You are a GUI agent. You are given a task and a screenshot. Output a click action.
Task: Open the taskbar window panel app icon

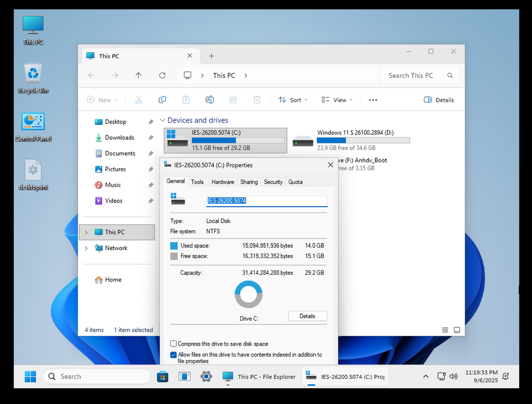[184, 377]
